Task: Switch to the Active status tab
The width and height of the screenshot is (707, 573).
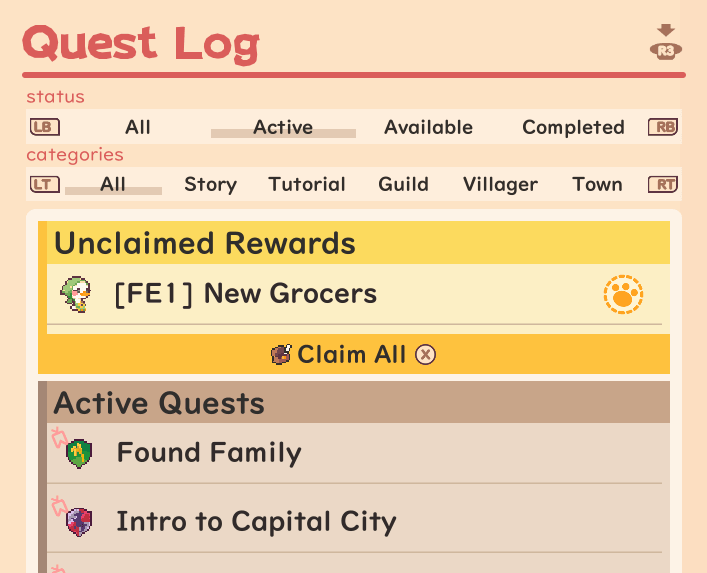Action: point(283,127)
